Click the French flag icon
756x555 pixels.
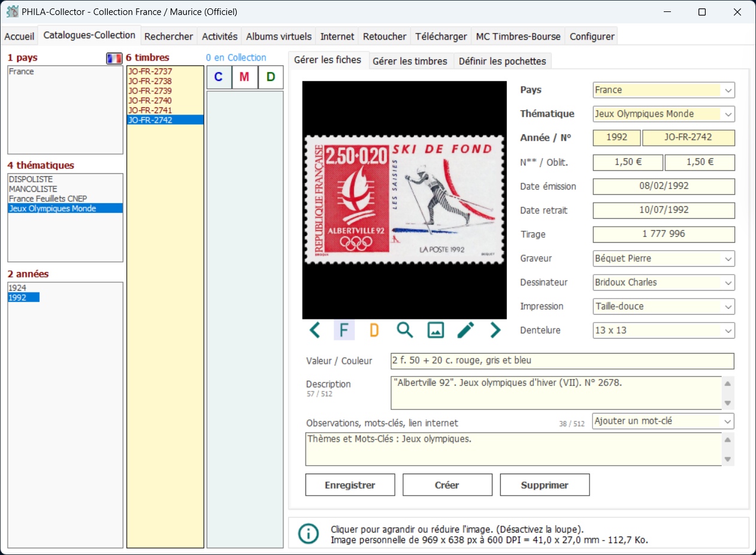click(114, 58)
